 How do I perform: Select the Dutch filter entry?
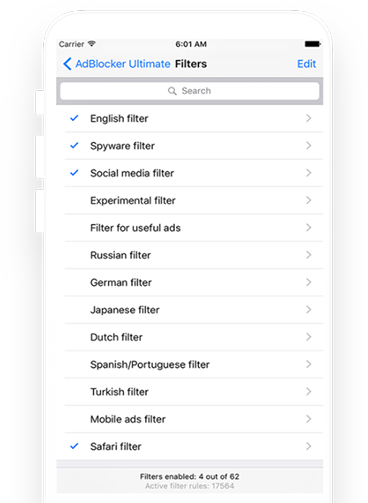pyautogui.click(x=194, y=337)
